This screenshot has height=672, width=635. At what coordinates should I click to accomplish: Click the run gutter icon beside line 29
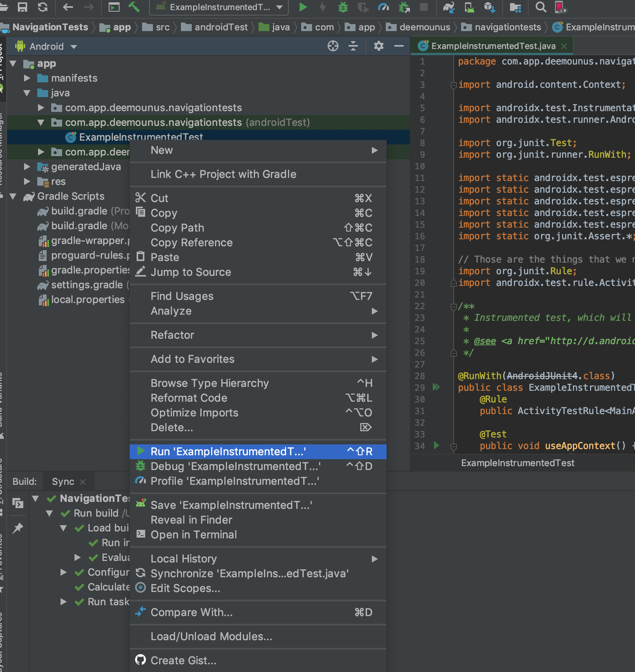tap(436, 387)
